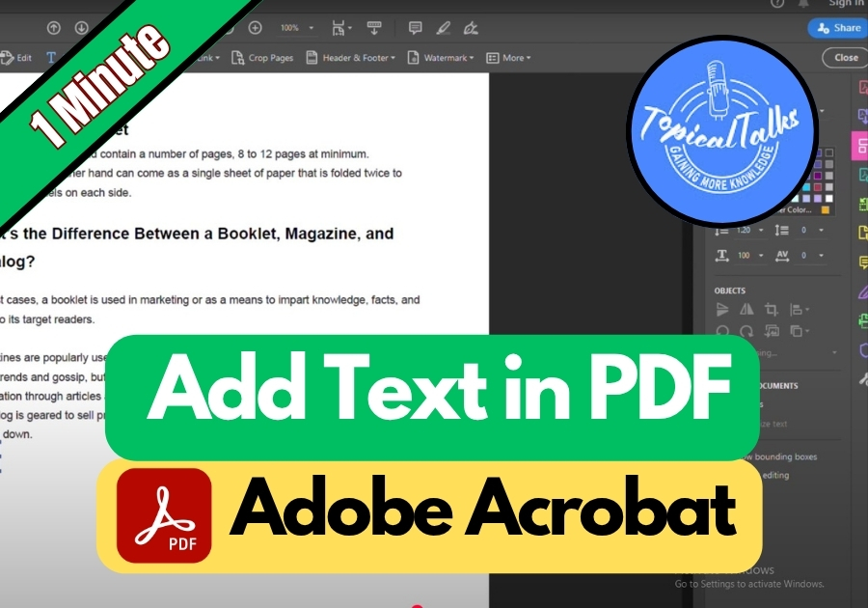The height and width of the screenshot is (608, 868).
Task: Select the Crop object icon
Action: coord(772,309)
